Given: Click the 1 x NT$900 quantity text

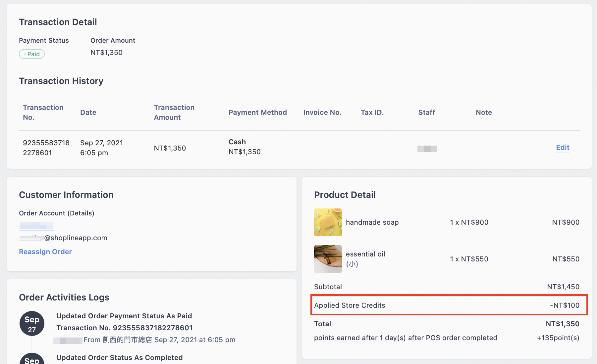Looking at the screenshot, I should pyautogui.click(x=469, y=222).
